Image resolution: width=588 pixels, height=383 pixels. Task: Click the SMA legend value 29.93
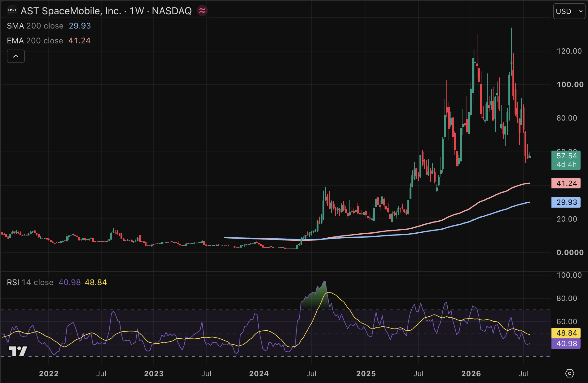(x=80, y=26)
